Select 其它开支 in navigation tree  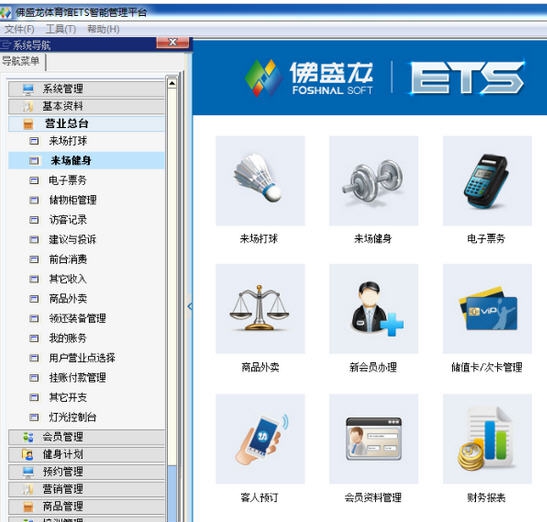(x=68, y=397)
